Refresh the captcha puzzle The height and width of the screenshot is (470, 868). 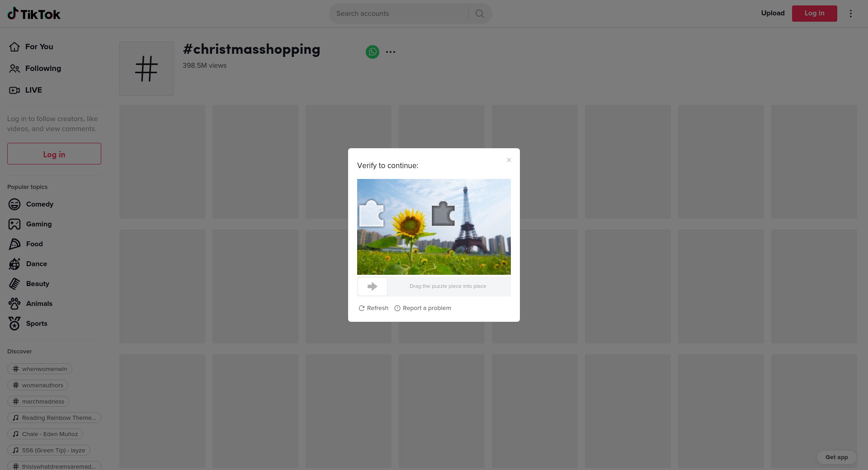tap(373, 308)
